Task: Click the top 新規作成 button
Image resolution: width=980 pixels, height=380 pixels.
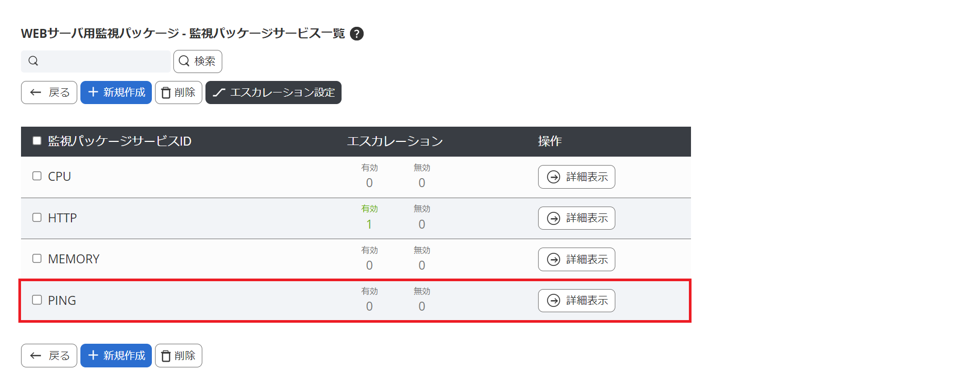Action: click(116, 93)
